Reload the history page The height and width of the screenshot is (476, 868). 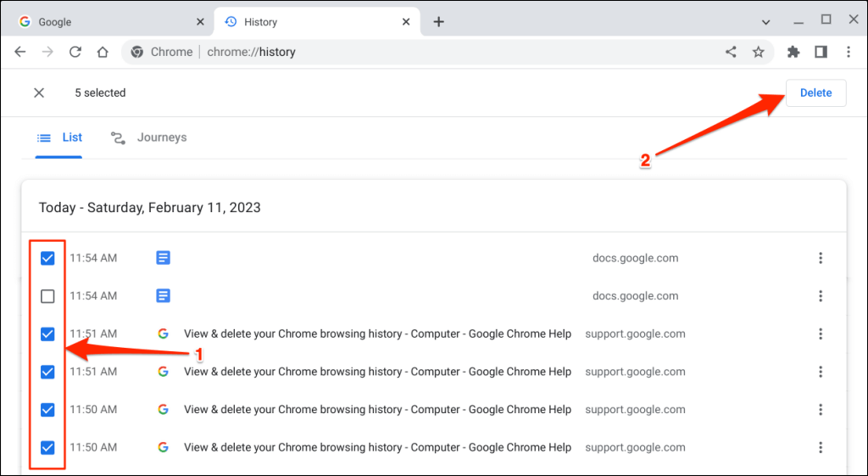pos(75,52)
